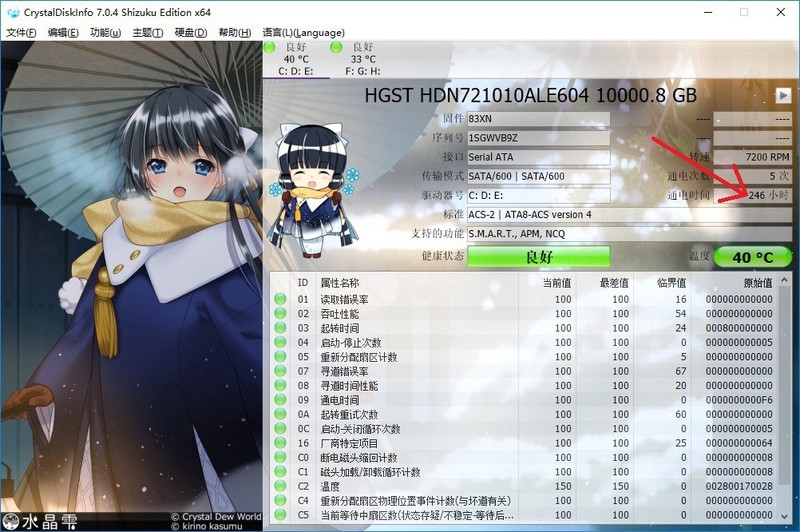800x532 pixels.
Task: Click status dot of attribute 01 读取错误率
Action: click(280, 299)
